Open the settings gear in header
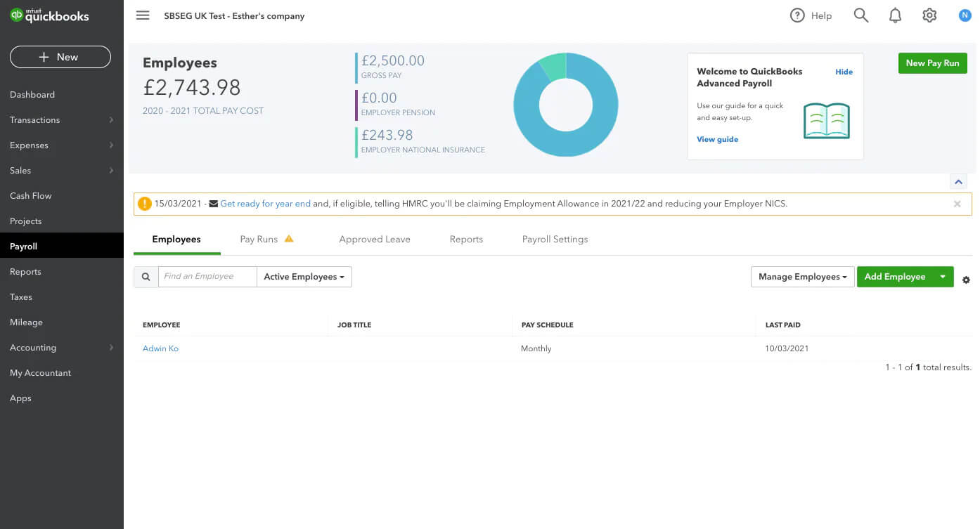This screenshot has height=529, width=980. pos(929,15)
